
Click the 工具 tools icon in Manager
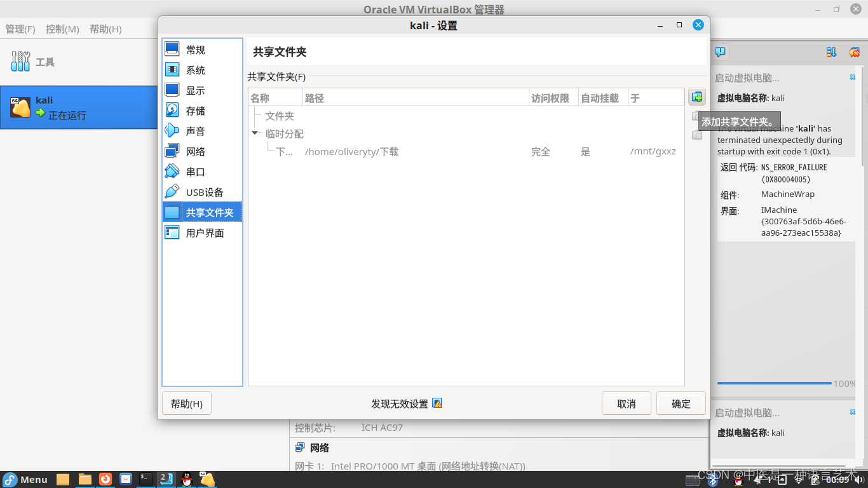click(x=20, y=62)
